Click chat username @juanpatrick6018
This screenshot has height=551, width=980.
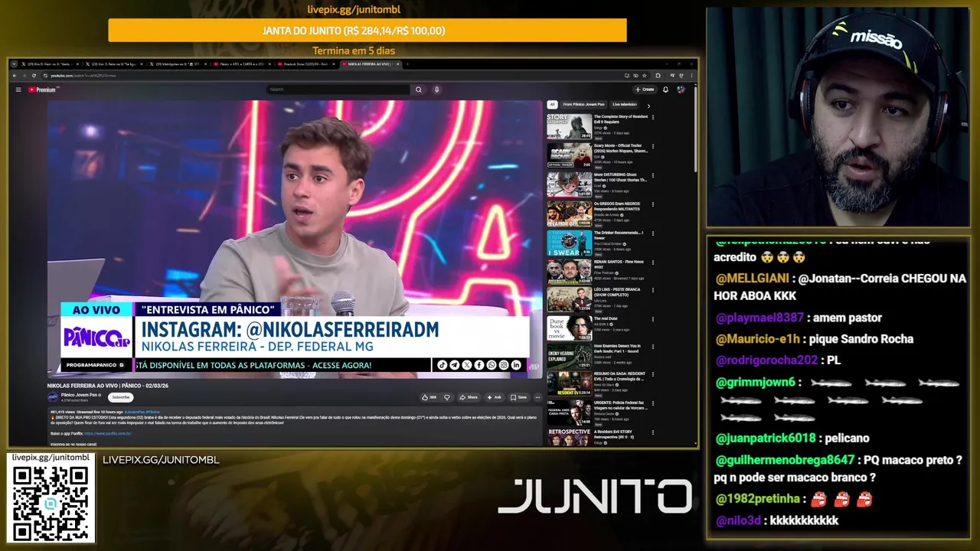pyautogui.click(x=766, y=439)
